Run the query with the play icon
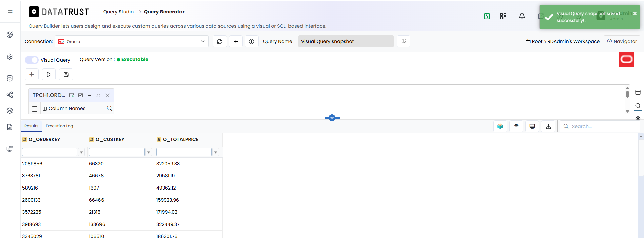Image resolution: width=644 pixels, height=238 pixels. (49, 74)
